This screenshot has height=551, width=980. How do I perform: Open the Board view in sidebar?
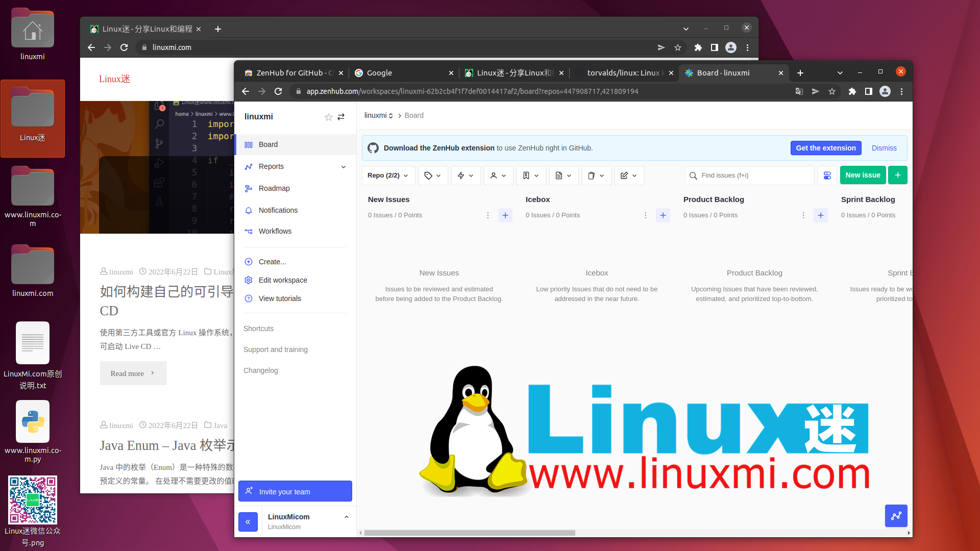click(x=296, y=144)
